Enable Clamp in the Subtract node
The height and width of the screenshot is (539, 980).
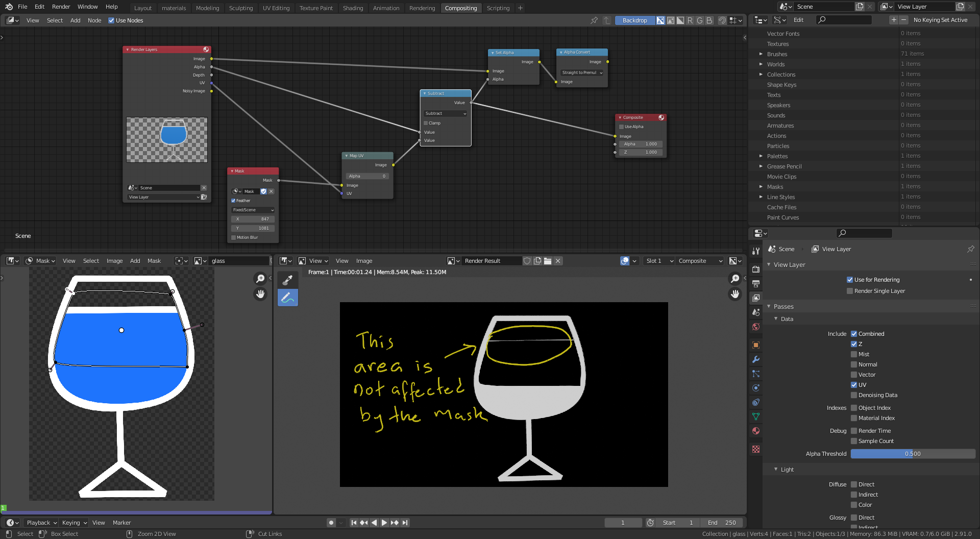click(426, 123)
